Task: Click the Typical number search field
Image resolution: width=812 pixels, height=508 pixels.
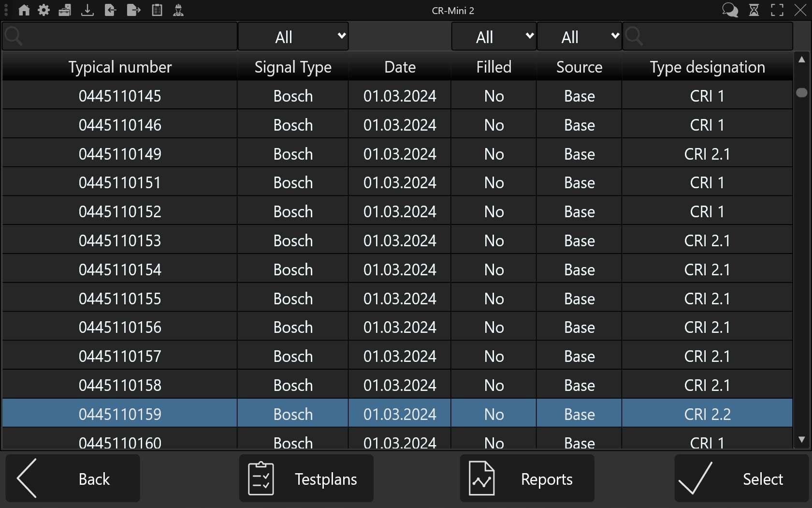Action: (126, 37)
